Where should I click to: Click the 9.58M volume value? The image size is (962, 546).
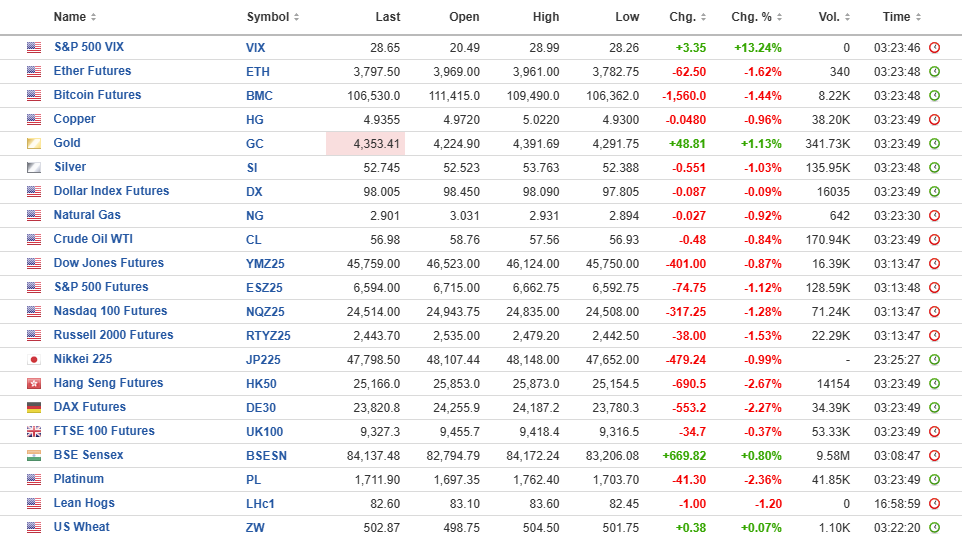pyautogui.click(x=833, y=456)
